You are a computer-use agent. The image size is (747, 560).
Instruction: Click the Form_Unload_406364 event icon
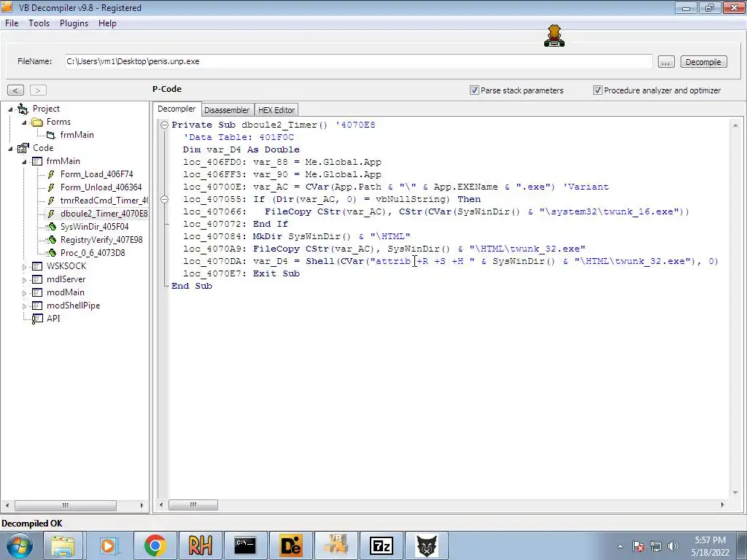[51, 187]
